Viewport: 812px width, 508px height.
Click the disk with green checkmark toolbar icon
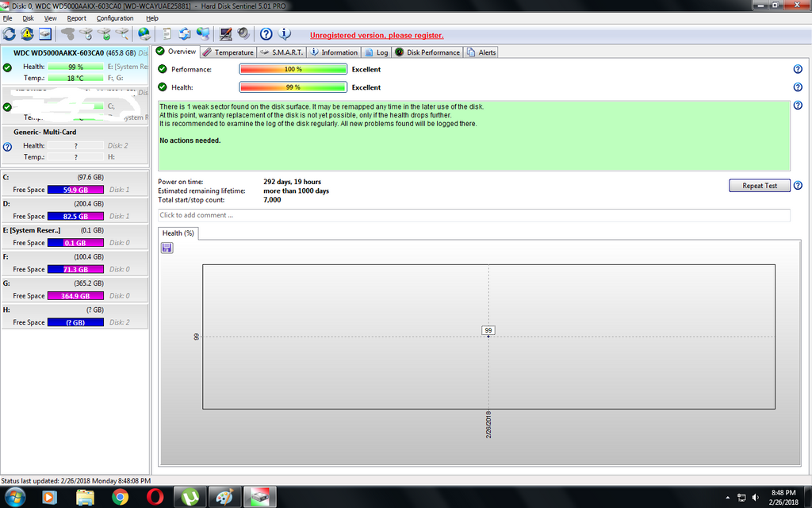tap(104, 34)
